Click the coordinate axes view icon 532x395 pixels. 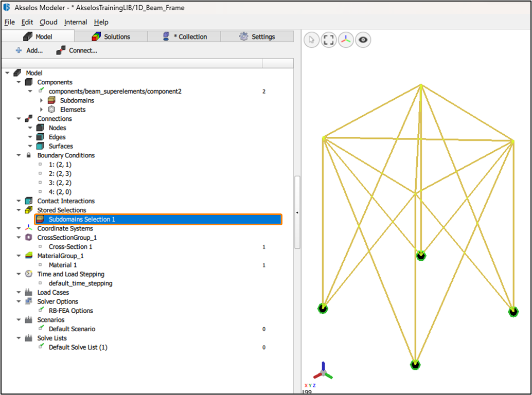pyautogui.click(x=346, y=40)
